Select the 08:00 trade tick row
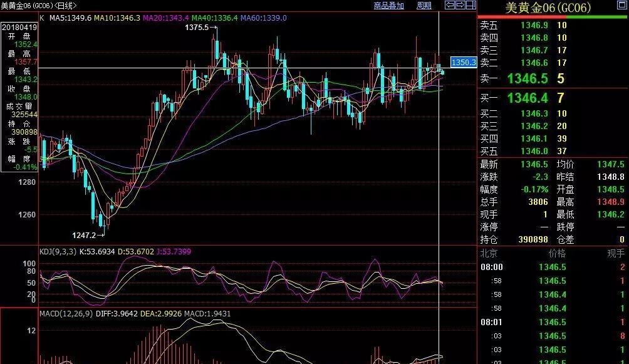This screenshot has height=364, width=629. [553, 268]
